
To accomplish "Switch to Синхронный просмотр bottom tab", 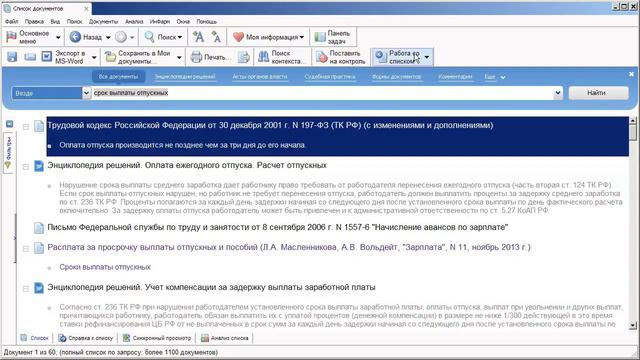I will click(157, 338).
